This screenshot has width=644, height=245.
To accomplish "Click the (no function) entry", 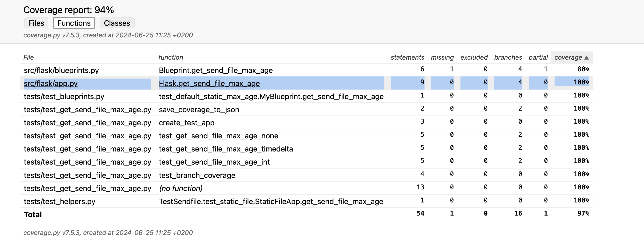I will click(x=181, y=188).
